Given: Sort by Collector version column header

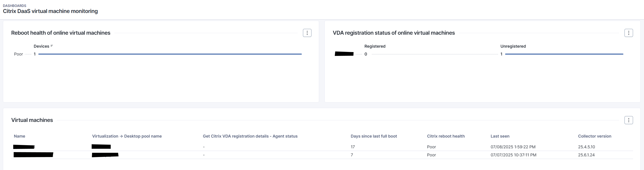Looking at the screenshot, I should [x=594, y=136].
